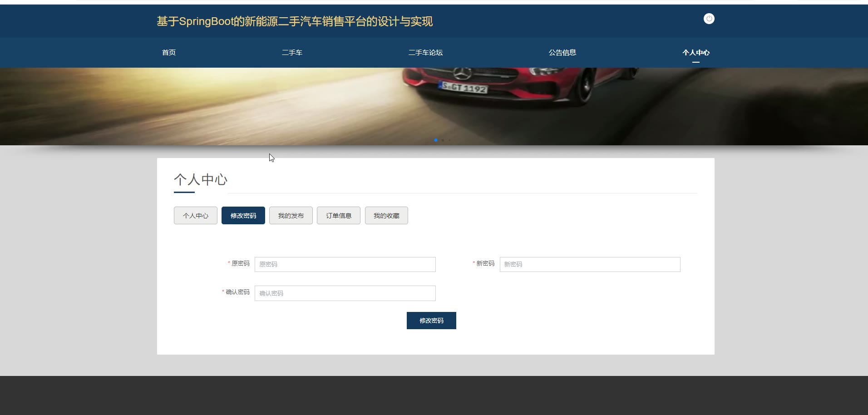Open 二手车论坛 page

[x=425, y=53]
